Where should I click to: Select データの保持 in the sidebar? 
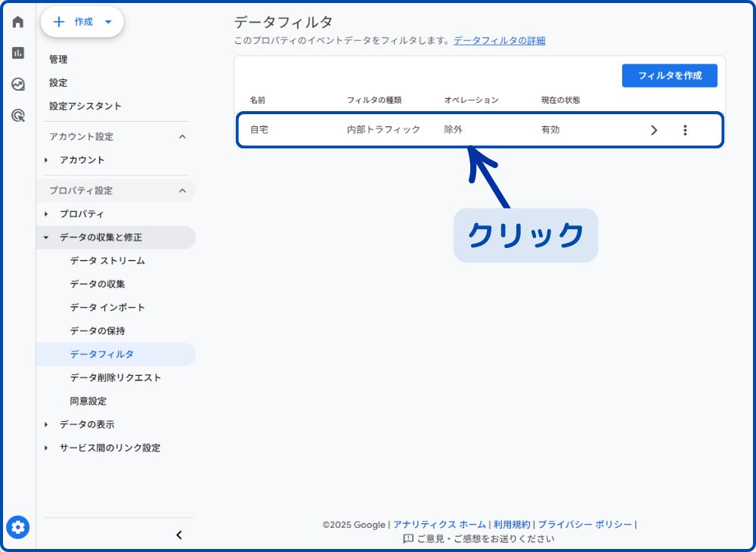(98, 331)
